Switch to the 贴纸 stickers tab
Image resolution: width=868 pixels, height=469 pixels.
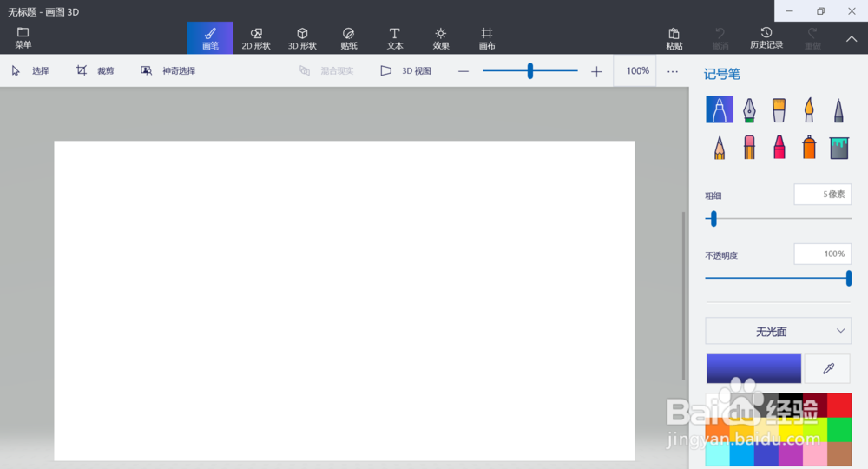coord(348,37)
